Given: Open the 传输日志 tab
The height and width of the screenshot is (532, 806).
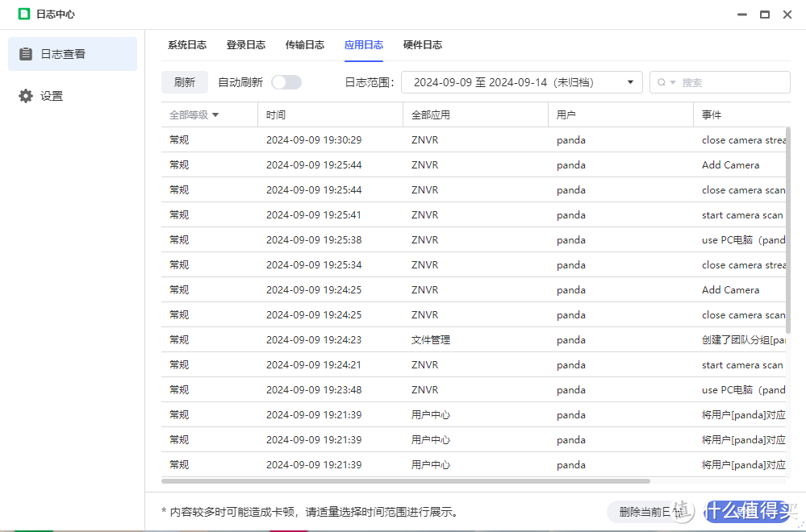Looking at the screenshot, I should pyautogui.click(x=305, y=45).
